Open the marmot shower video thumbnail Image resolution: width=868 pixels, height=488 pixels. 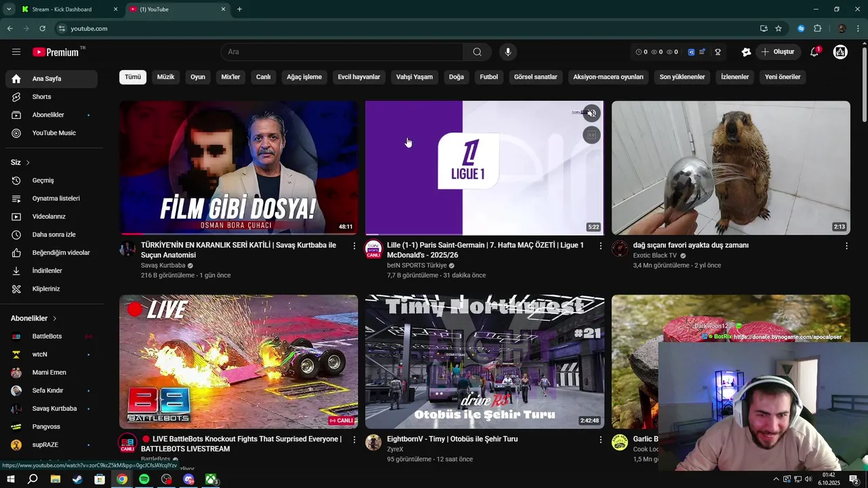pos(731,168)
